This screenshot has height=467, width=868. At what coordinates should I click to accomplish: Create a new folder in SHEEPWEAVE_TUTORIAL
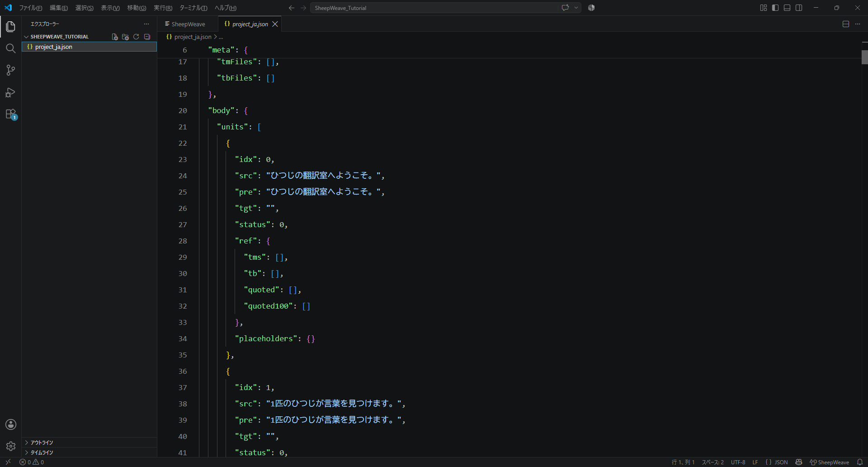(125, 37)
